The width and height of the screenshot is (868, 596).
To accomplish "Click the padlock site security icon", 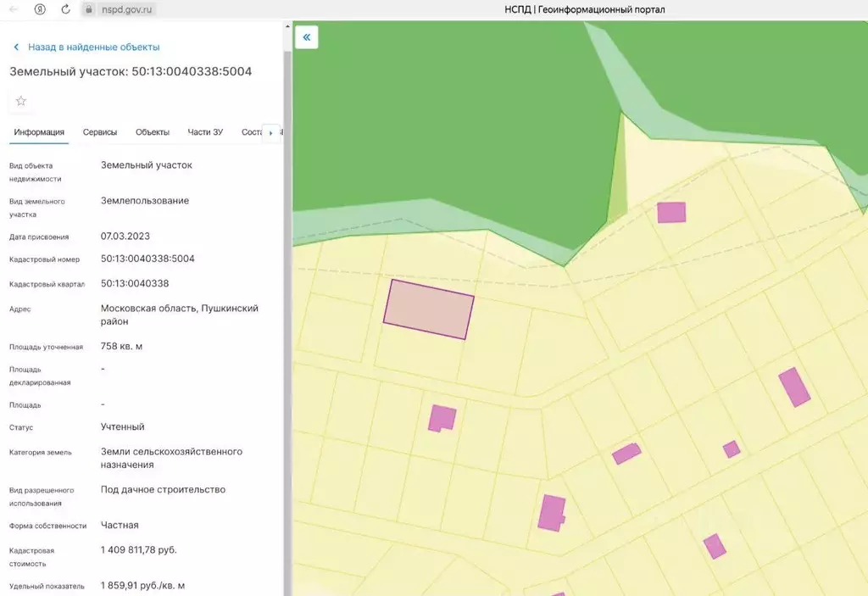I will pyautogui.click(x=88, y=9).
